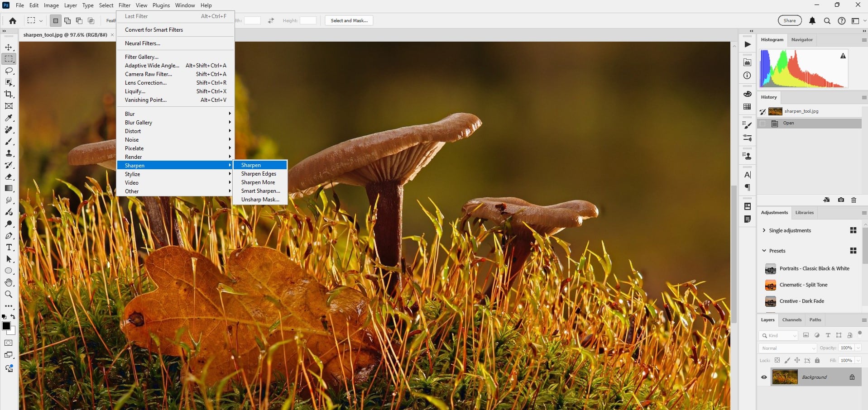Click the foreground color swatch

[6, 325]
